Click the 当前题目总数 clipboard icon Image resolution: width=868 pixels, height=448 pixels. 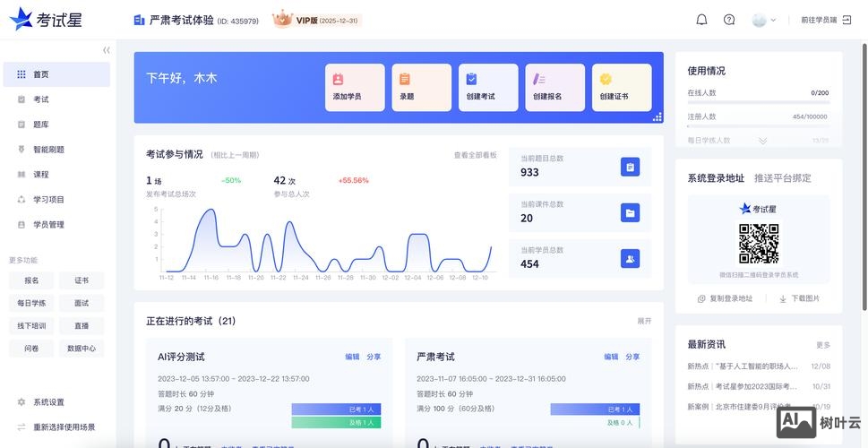(630, 167)
